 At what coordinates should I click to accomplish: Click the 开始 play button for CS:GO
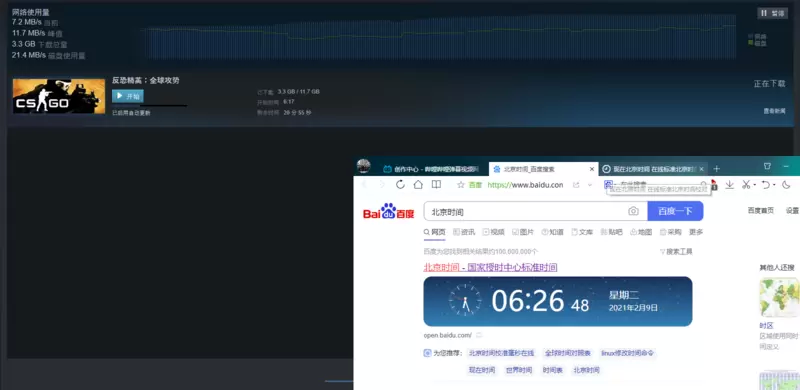(x=128, y=96)
